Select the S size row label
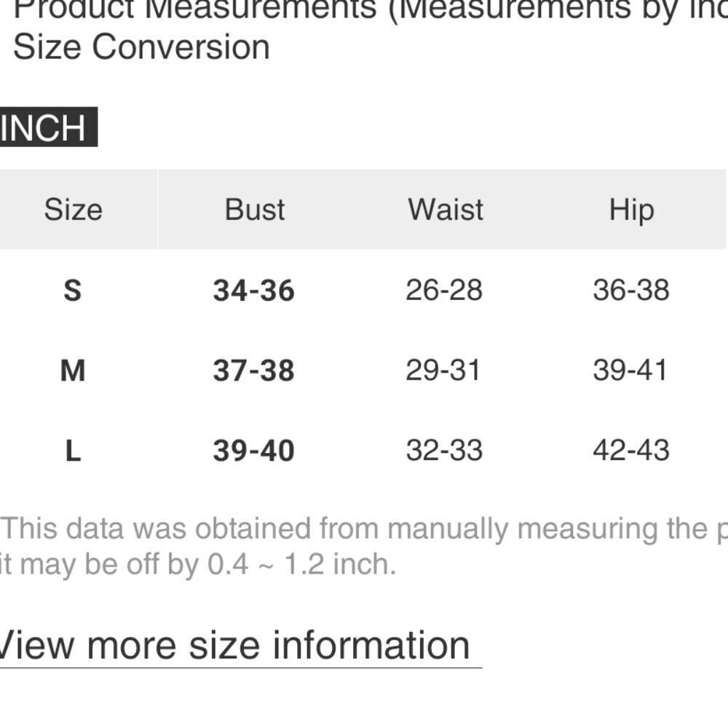 point(72,290)
